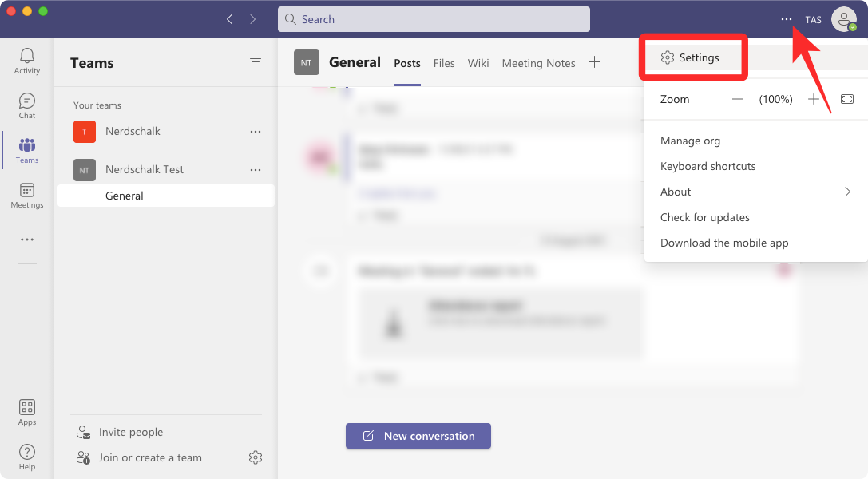Expand the About submenu

pos(847,192)
